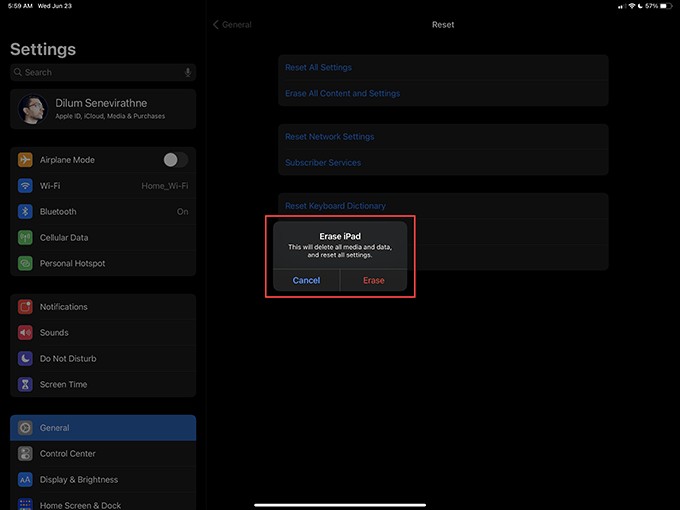Tap Reset All Settings
The height and width of the screenshot is (510, 680).
click(443, 68)
